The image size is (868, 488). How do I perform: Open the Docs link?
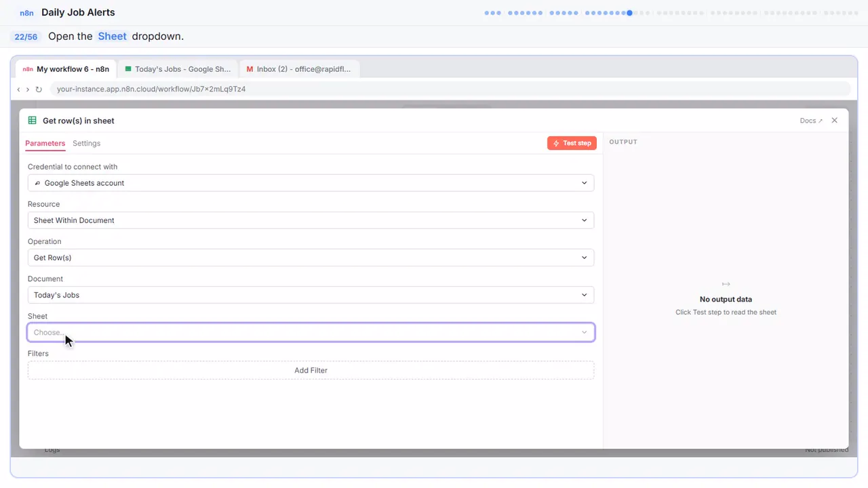click(x=811, y=121)
